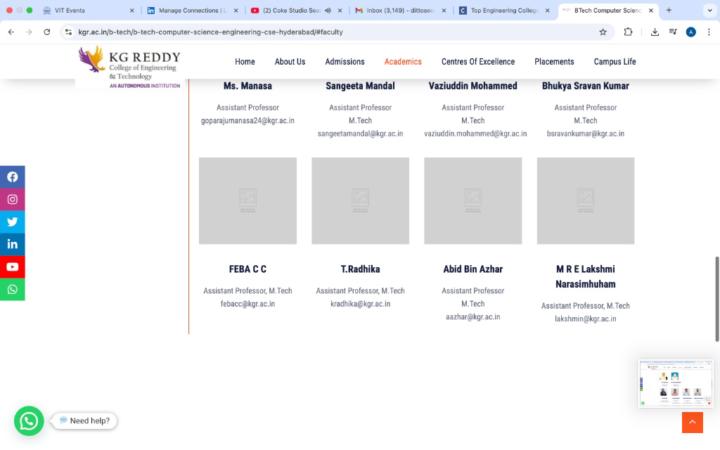View site information icon in address bar
Viewport: 720px width, 450px height.
pos(68,32)
